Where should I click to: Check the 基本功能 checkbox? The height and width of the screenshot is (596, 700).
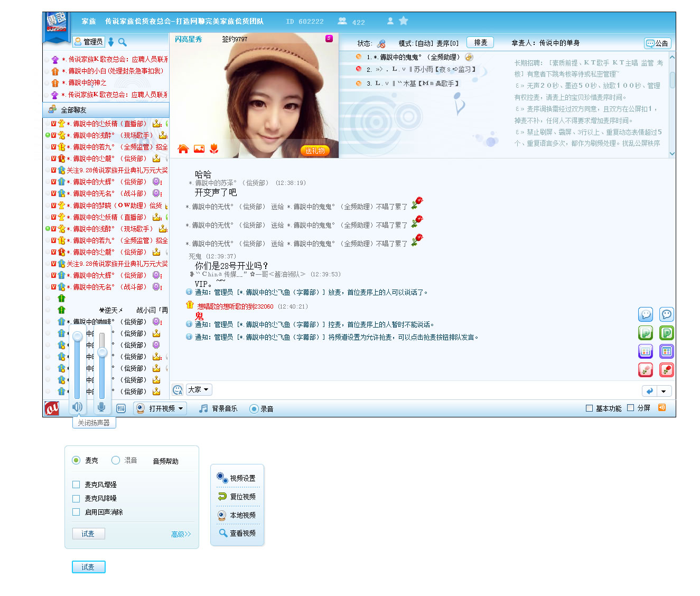[589, 408]
